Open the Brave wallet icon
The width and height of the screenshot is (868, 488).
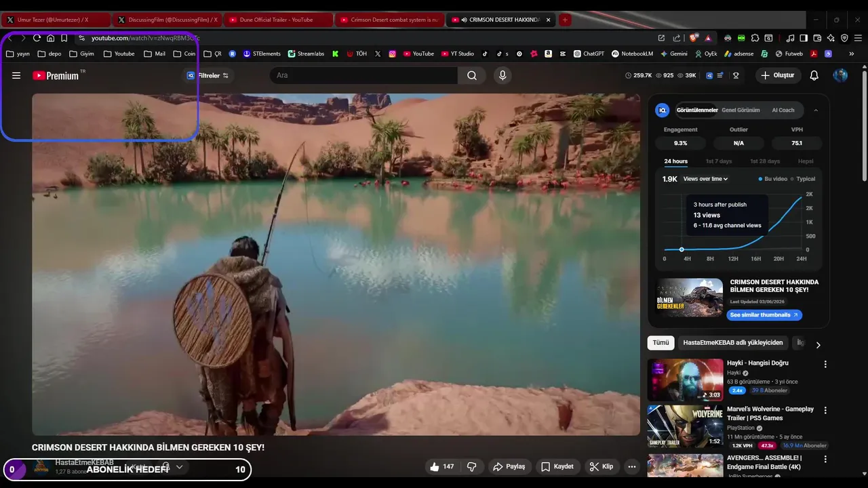pyautogui.click(x=817, y=38)
